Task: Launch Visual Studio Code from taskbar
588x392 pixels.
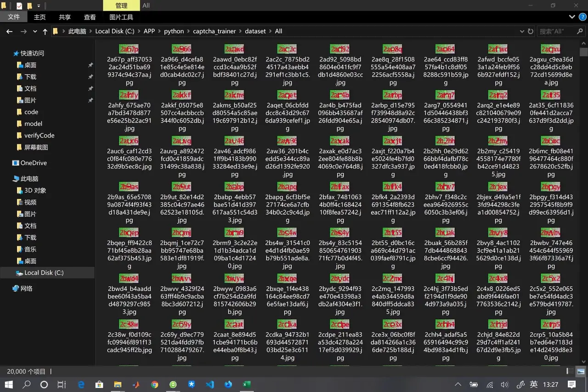Action: click(x=210, y=384)
